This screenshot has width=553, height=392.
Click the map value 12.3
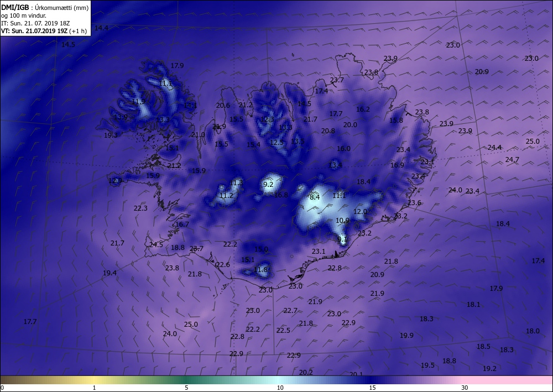tap(267, 119)
